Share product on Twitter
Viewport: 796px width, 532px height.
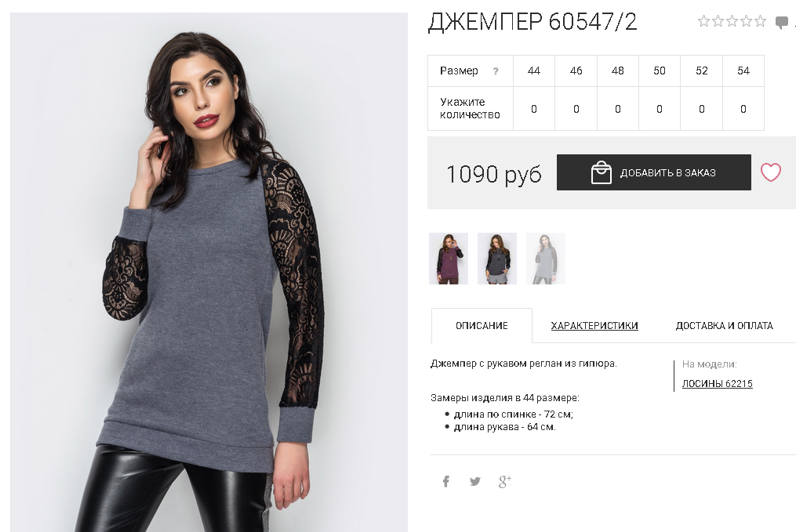point(474,481)
